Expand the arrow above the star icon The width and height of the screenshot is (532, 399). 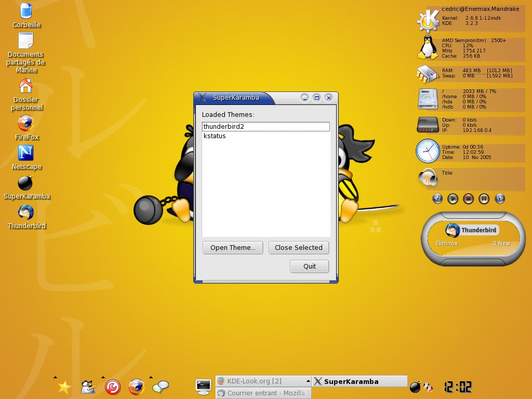click(55, 377)
